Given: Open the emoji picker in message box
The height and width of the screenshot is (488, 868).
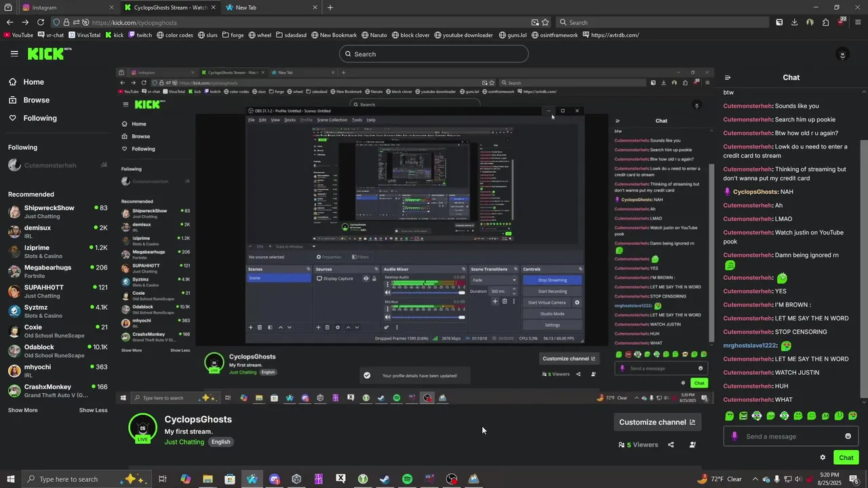Looking at the screenshot, I should pos(848,436).
